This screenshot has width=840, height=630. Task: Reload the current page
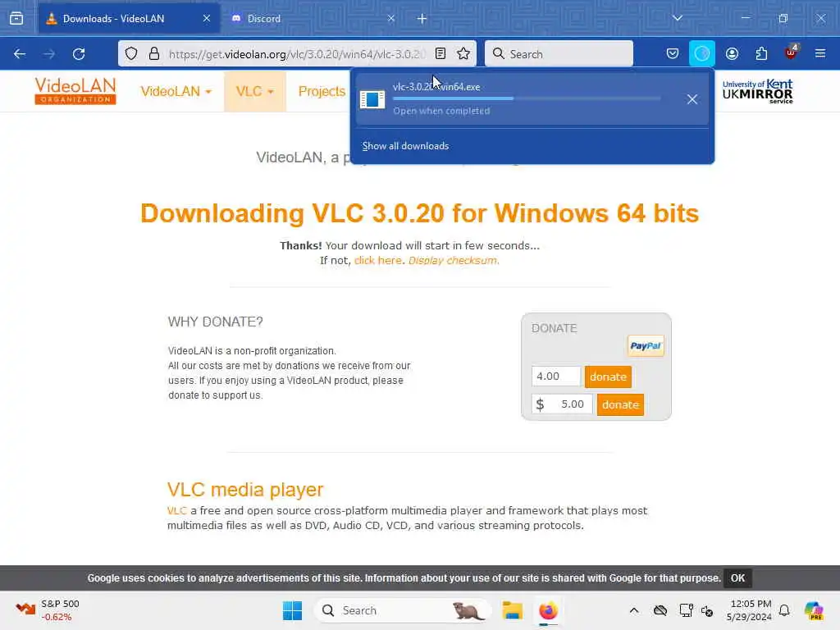point(79,53)
